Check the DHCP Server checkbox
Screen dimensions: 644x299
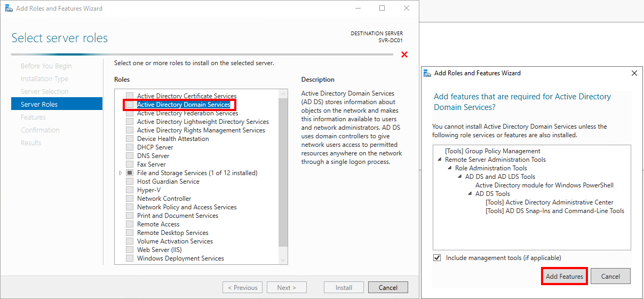click(x=130, y=147)
